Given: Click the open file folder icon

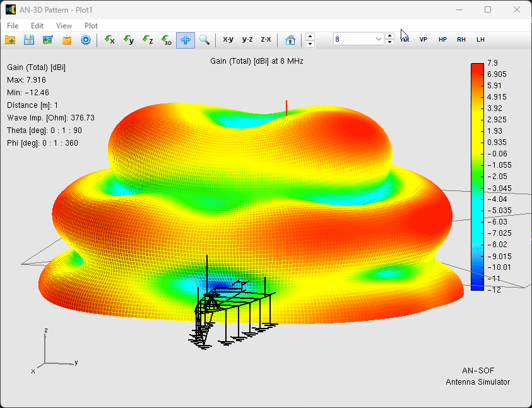Looking at the screenshot, I should [x=10, y=40].
